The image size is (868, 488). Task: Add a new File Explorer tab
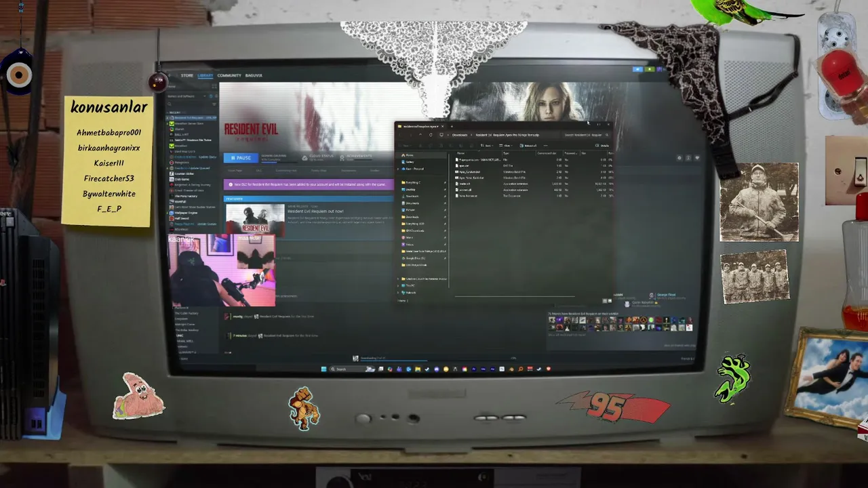(452, 126)
